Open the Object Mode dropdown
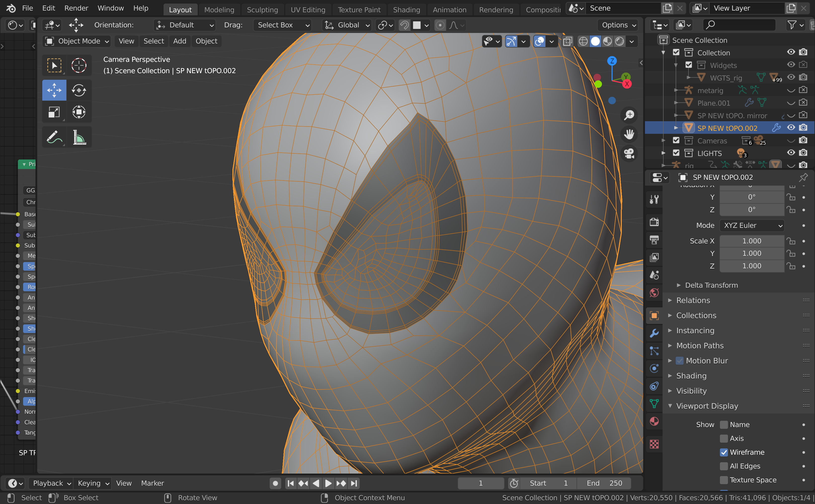 point(77,41)
